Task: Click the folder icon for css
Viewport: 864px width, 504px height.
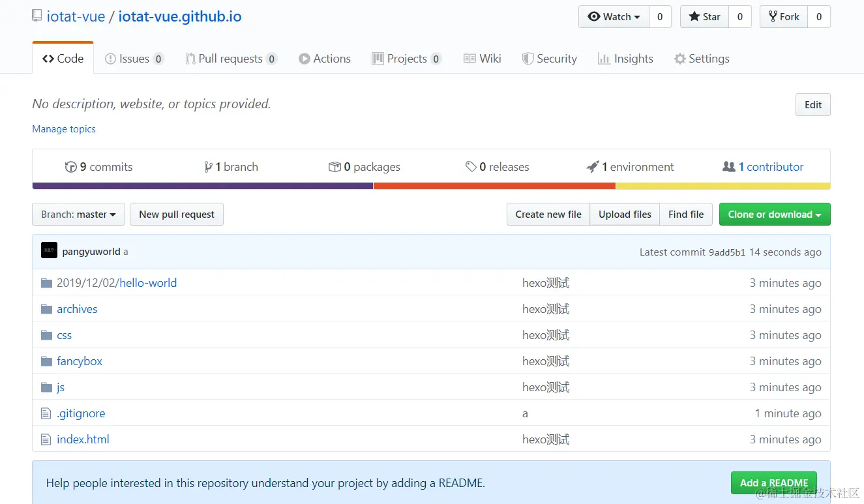Action: coord(46,335)
